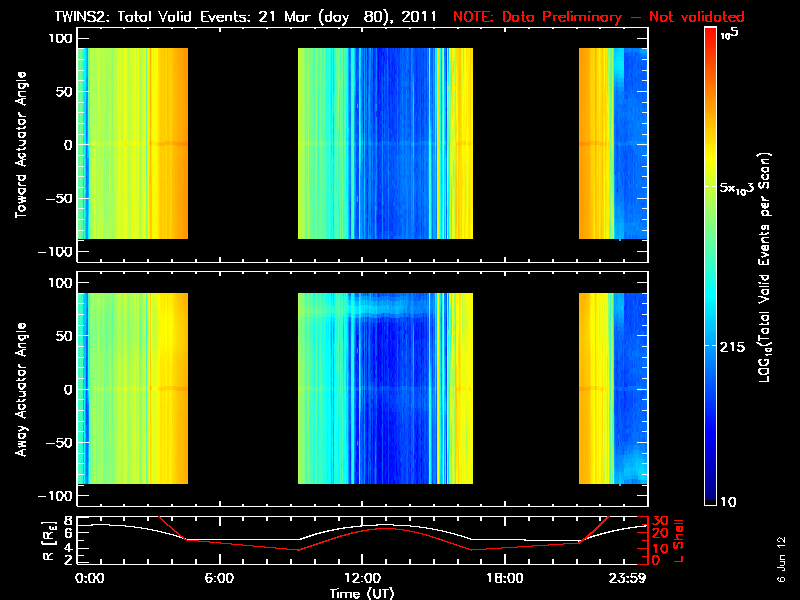The image size is (800, 600).
Task: Click the 'Away Actuator Angle' axis label
Action: 21,389
